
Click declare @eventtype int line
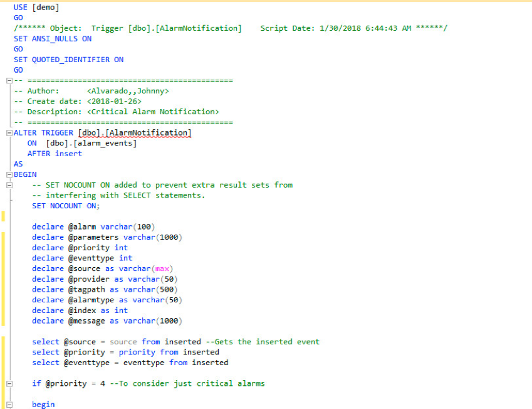(x=82, y=258)
